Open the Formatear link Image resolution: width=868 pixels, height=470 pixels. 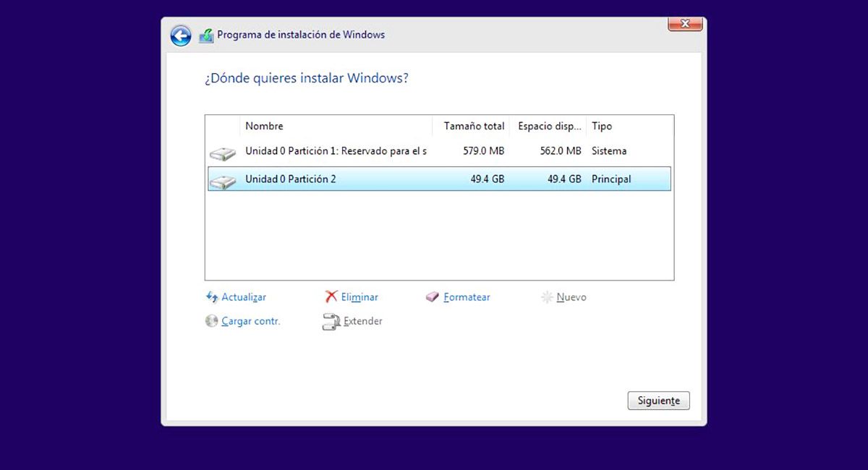click(467, 297)
